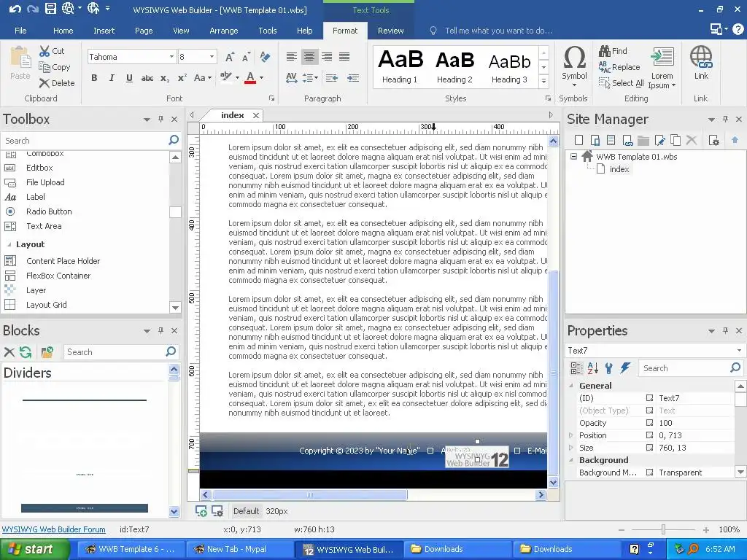Toggle the (ID) property checkbox
This screenshot has width=747, height=560.
[x=649, y=397]
